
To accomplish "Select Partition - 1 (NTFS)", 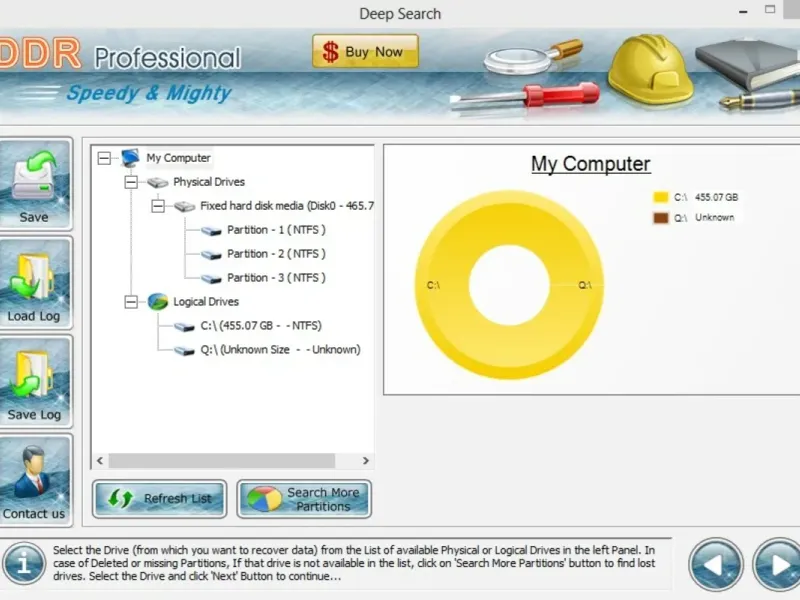I will click(277, 230).
